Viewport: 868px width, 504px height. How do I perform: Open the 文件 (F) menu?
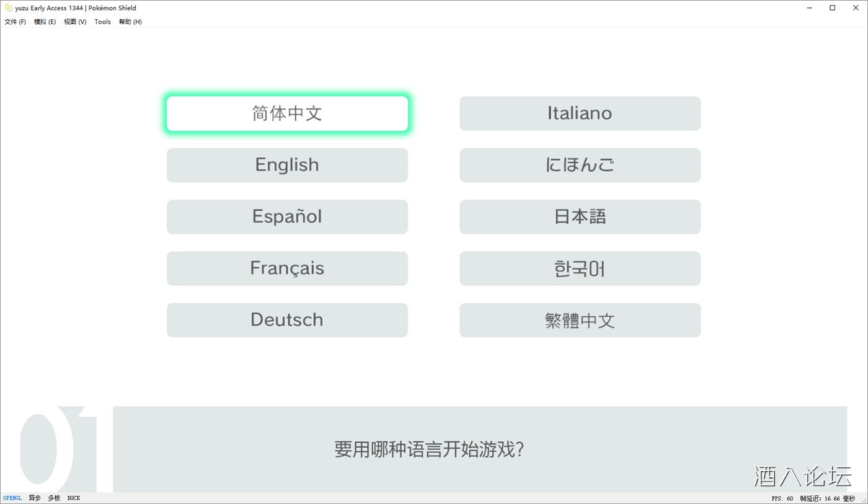[x=15, y=22]
